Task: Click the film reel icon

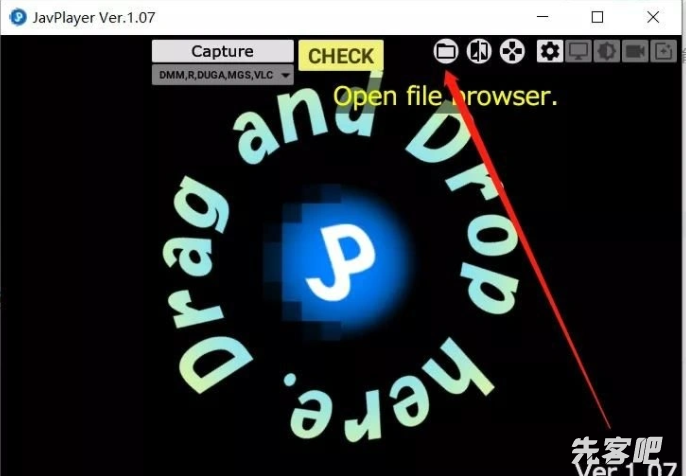Action: pyautogui.click(x=511, y=51)
